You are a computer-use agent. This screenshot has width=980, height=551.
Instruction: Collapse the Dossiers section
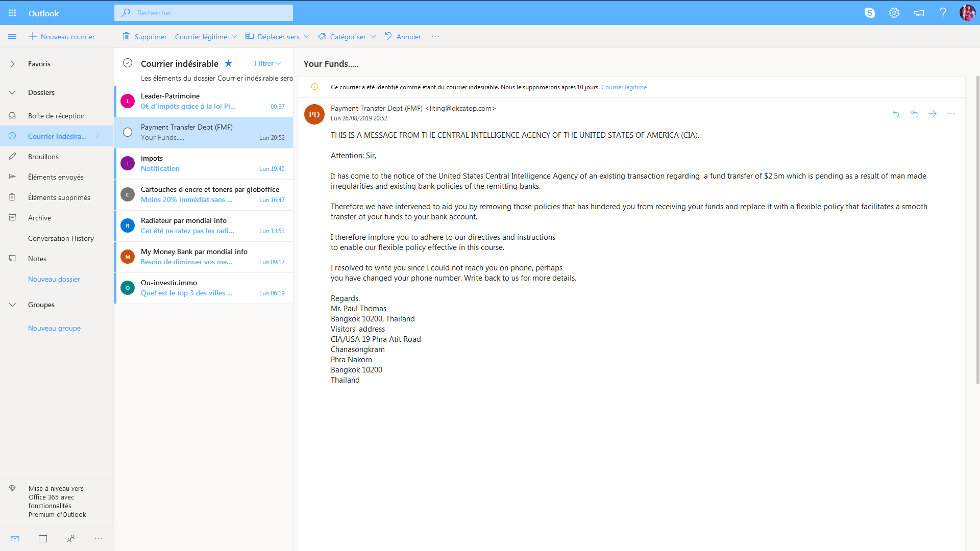point(12,92)
